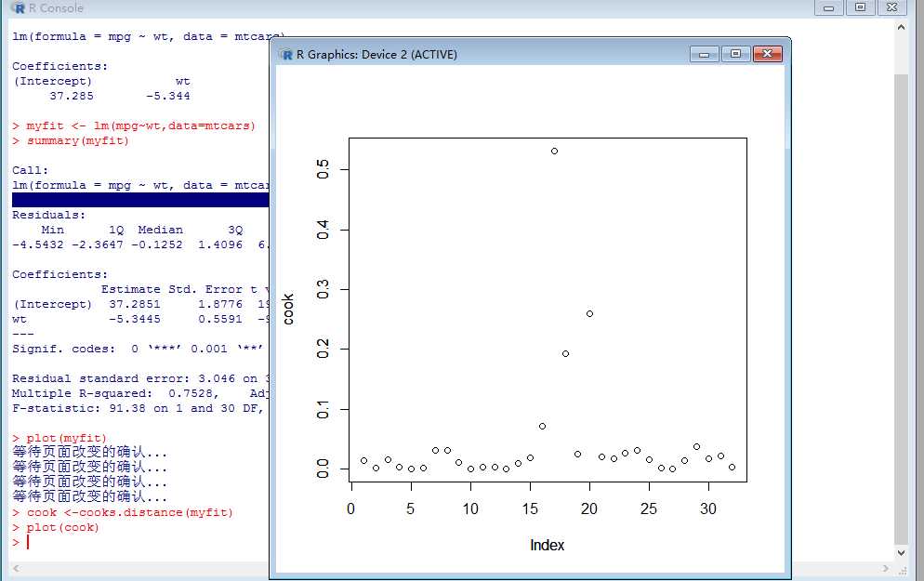Click the console vertical scrollbar thumb

pos(901,310)
